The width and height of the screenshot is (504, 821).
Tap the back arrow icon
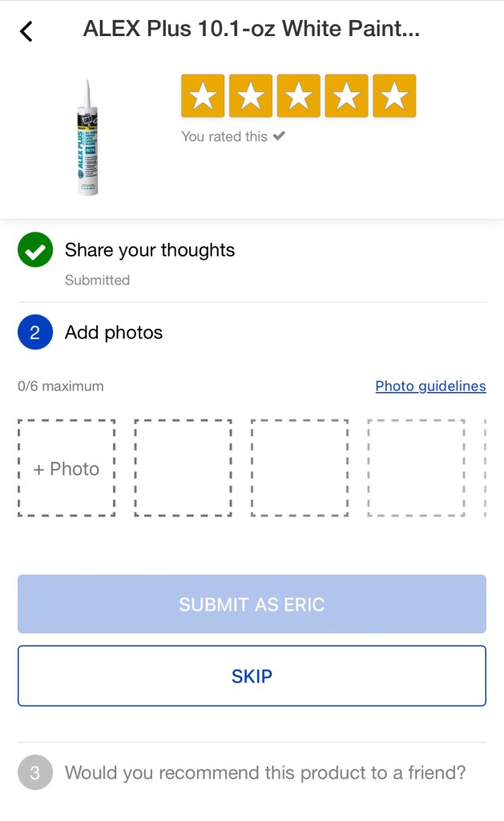pyautogui.click(x=26, y=31)
